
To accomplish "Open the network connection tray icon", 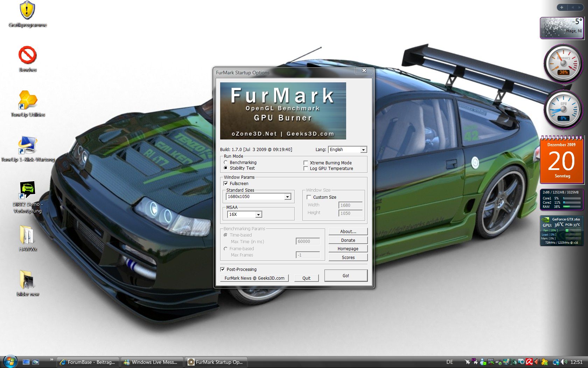I will [556, 362].
